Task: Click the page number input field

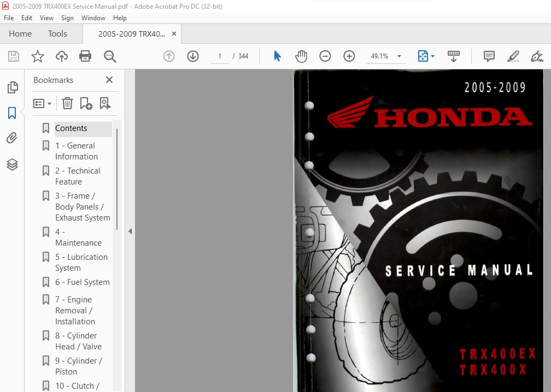Action: pyautogui.click(x=220, y=56)
